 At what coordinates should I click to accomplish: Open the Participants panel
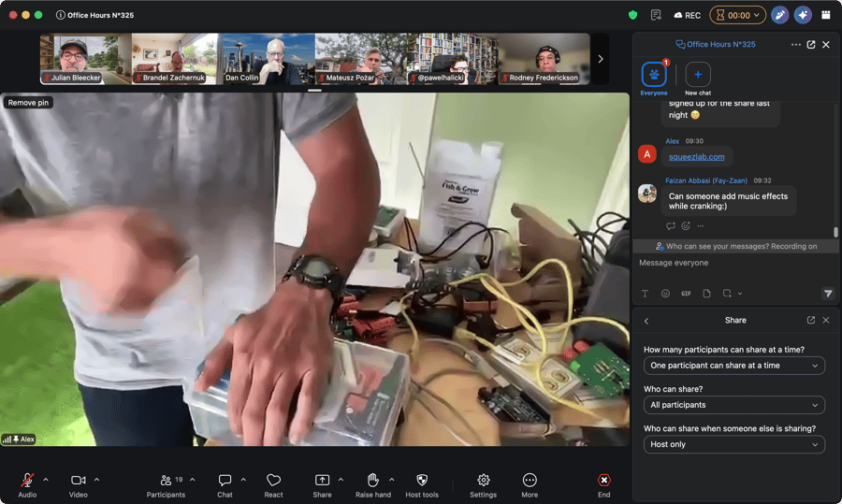tap(166, 484)
